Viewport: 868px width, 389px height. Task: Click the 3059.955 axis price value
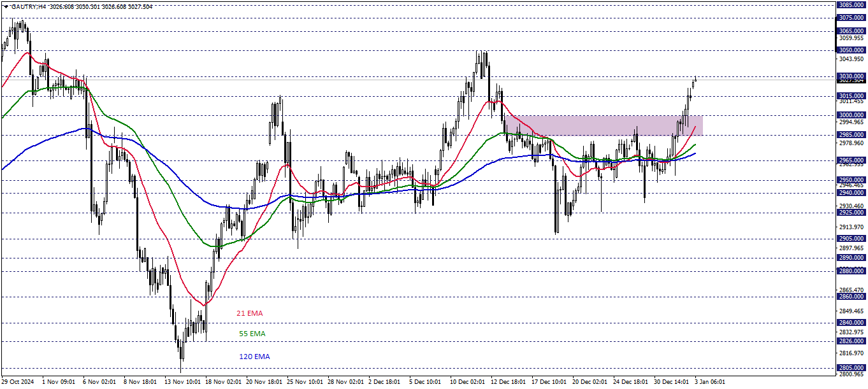(x=852, y=38)
